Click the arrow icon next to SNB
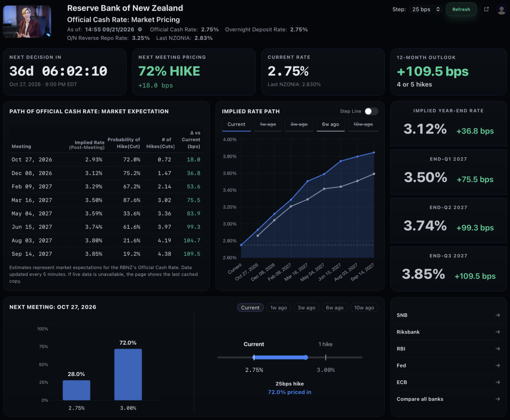Image resolution: width=510 pixels, height=420 pixels. point(498,315)
